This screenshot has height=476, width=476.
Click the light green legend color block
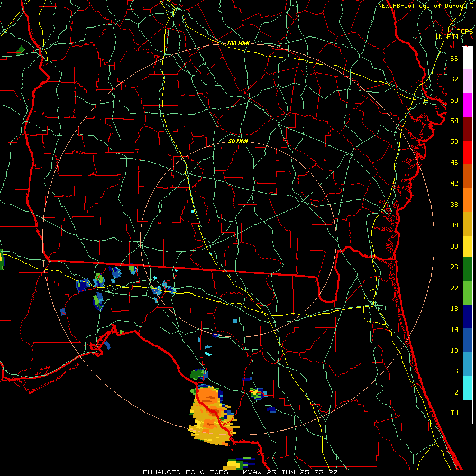tap(467, 293)
